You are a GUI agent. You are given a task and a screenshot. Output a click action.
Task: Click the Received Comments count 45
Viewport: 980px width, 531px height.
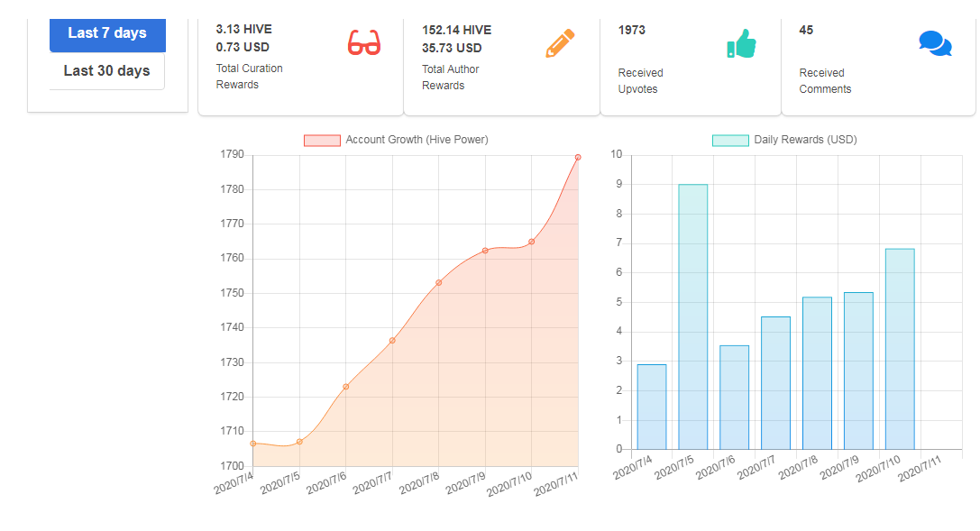tap(806, 30)
